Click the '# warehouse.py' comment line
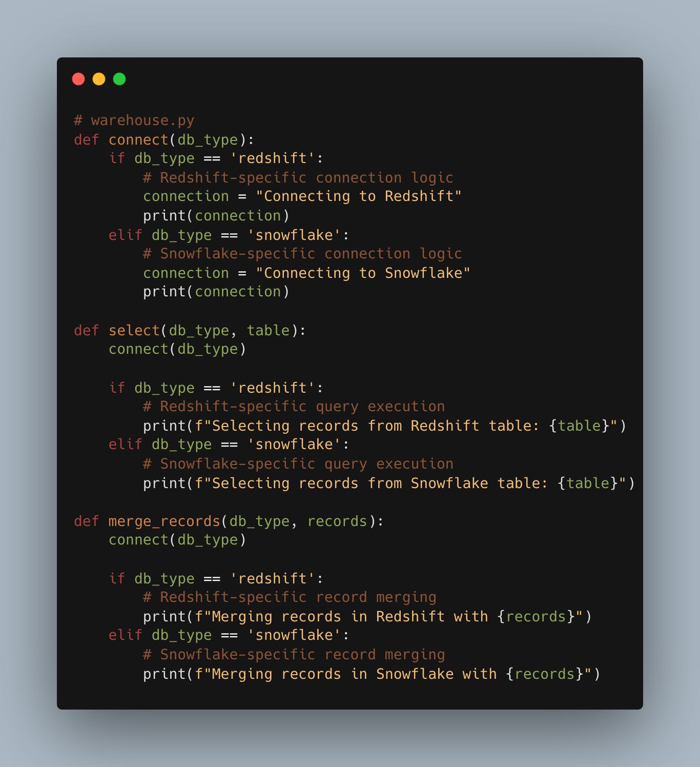 click(134, 120)
